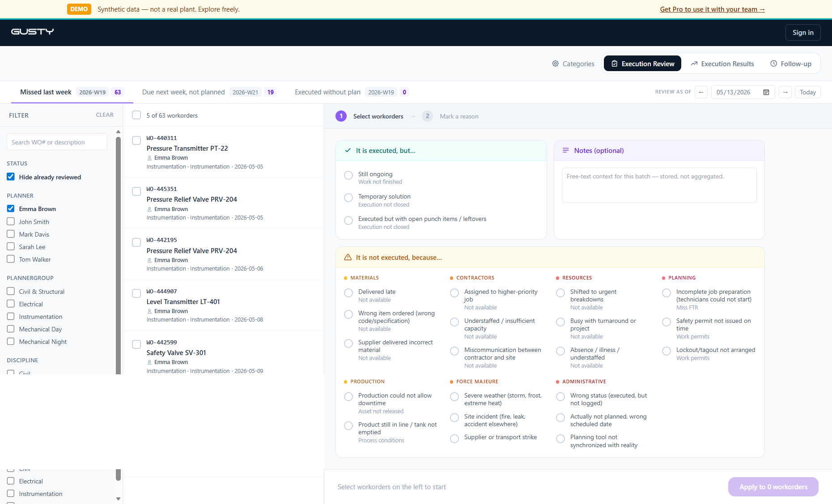Image resolution: width=832 pixels, height=504 pixels.
Task: Check Mechanical Day plannergroup
Action: click(11, 329)
